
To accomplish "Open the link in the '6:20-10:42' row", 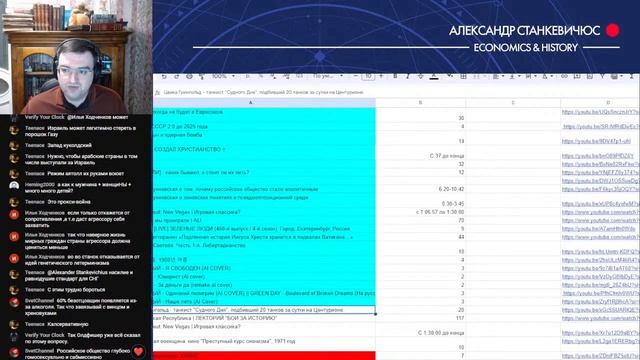I will pos(600,189).
